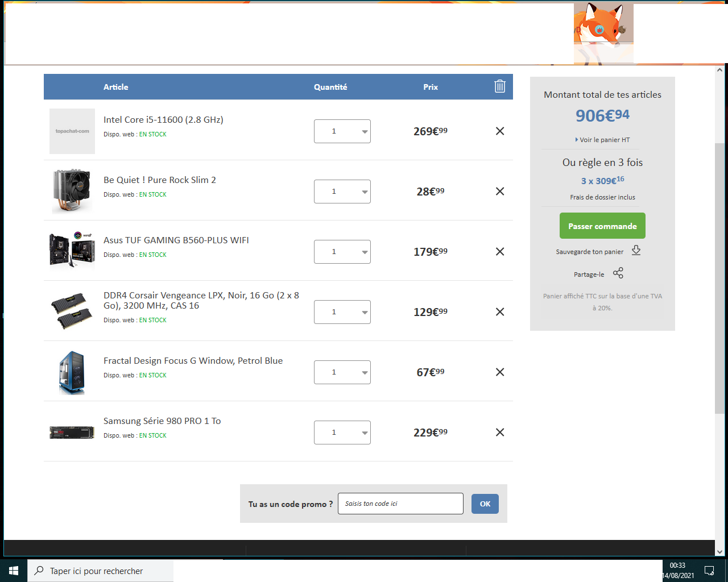Click the Partage-le text
Viewport: 728px width, 582px height.
pos(589,275)
